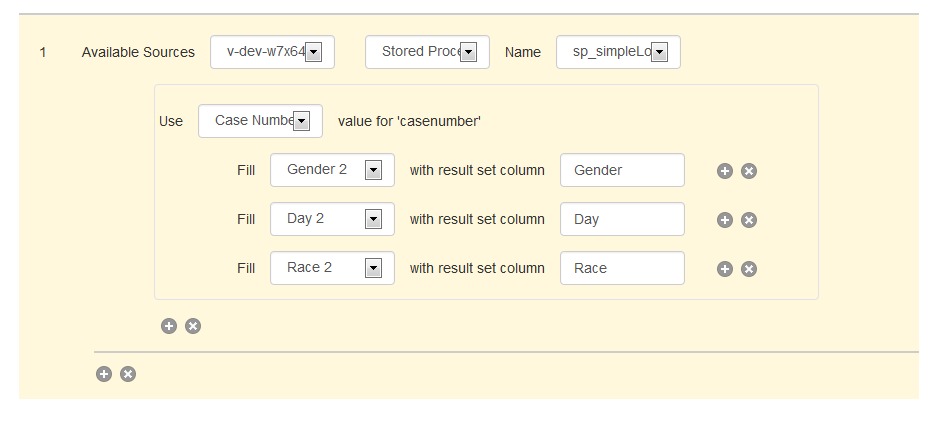Click the Day result column input
The width and height of the screenshot is (939, 428).
(x=622, y=219)
